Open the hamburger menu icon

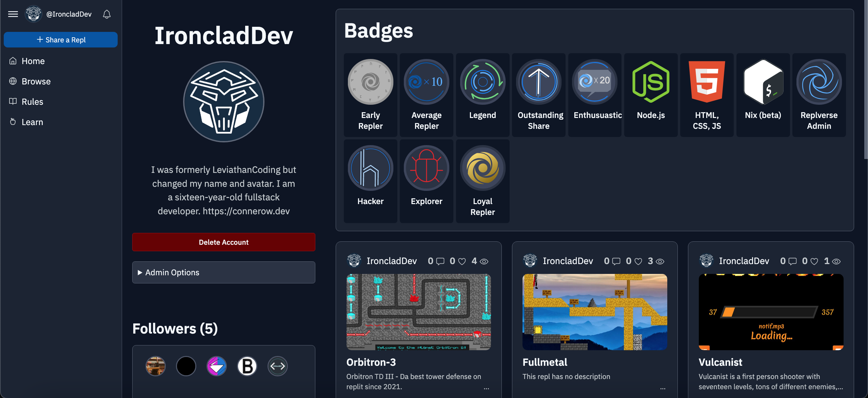tap(13, 14)
